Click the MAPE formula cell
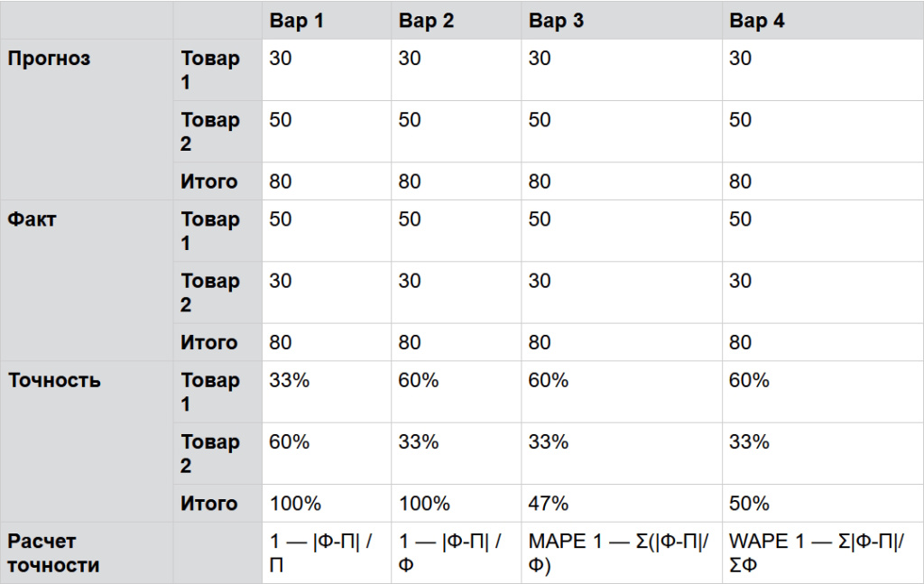Viewport: 924px width, 584px height. point(619,553)
